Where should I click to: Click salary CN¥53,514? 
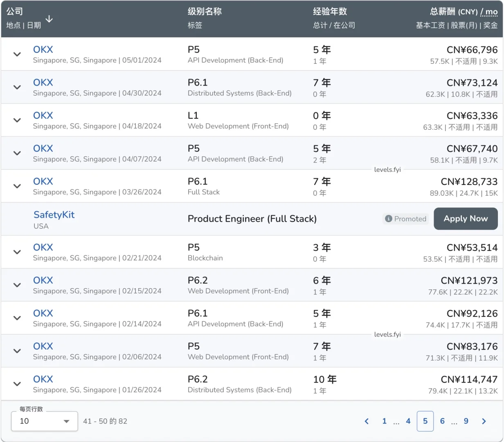[x=472, y=248]
